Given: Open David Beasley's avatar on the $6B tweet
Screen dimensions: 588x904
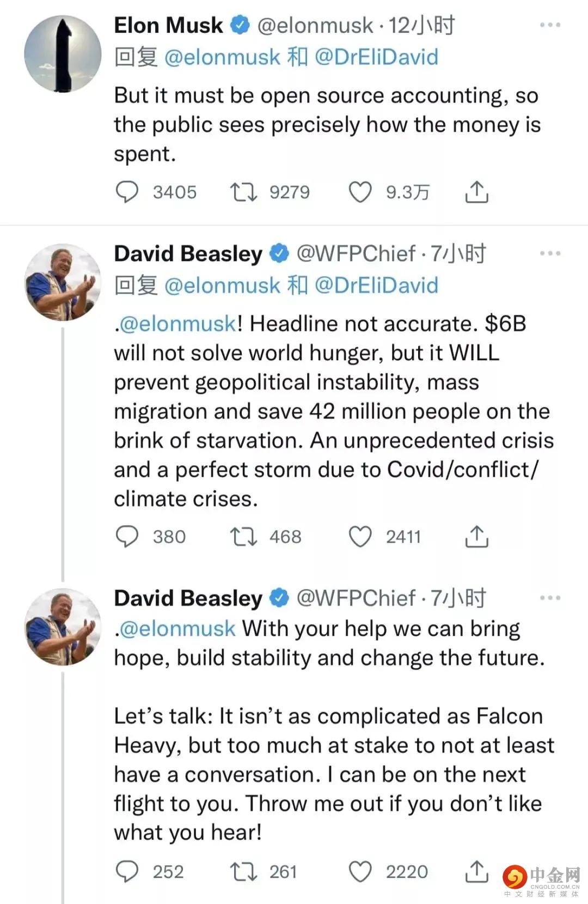Looking at the screenshot, I should coord(63,282).
